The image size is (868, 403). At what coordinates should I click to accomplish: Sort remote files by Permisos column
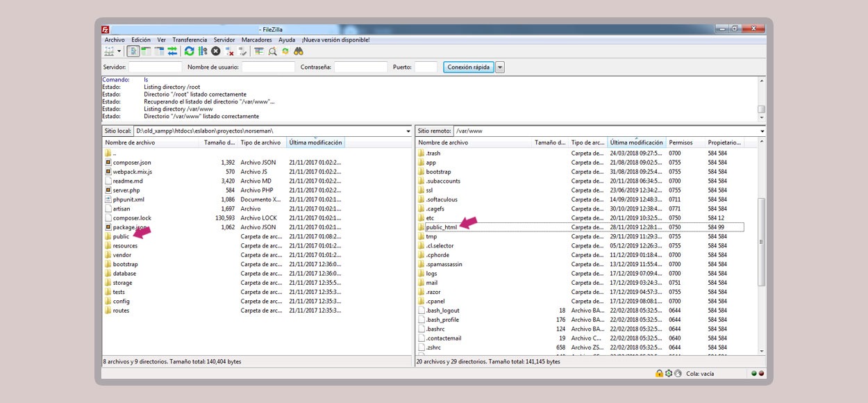(x=685, y=142)
